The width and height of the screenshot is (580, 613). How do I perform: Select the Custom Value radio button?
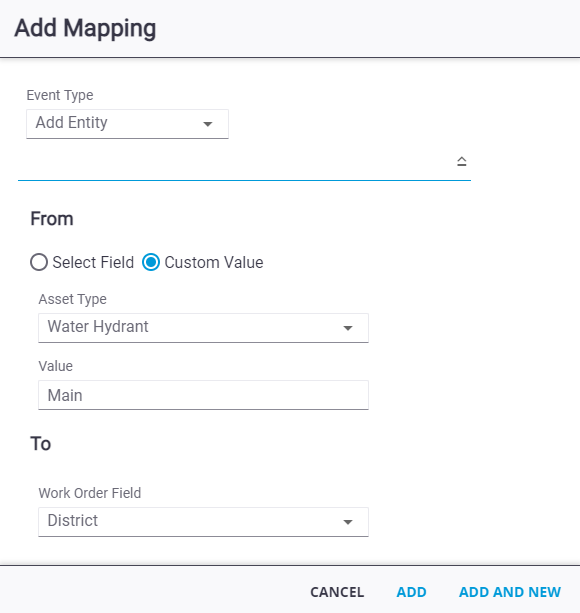tap(151, 262)
